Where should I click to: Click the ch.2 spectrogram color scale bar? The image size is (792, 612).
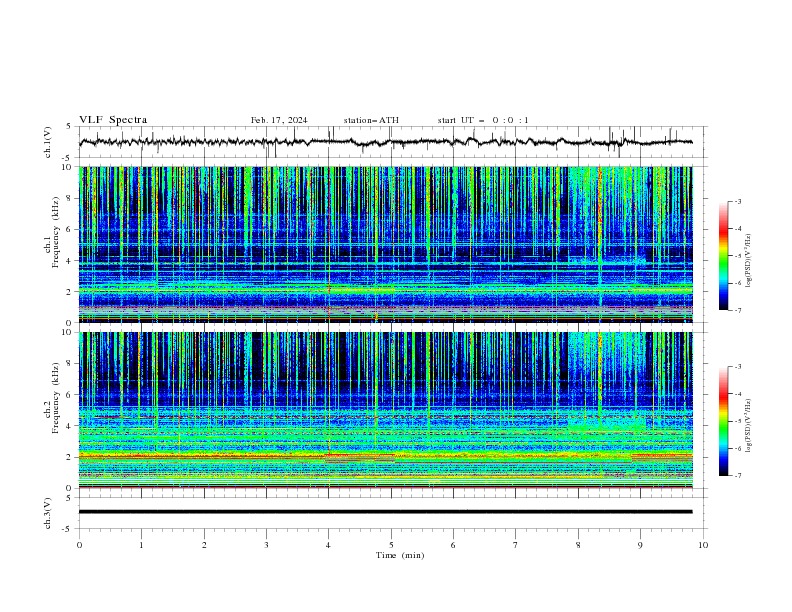[x=723, y=421]
